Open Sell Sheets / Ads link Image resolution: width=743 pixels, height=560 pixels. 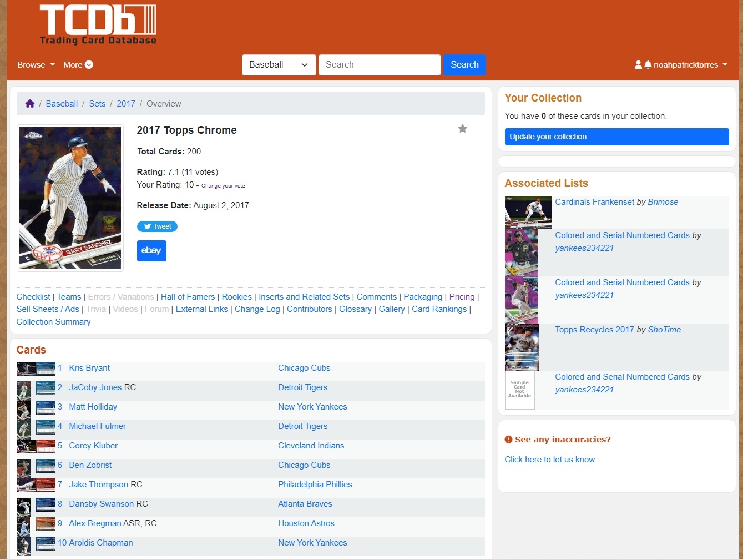tap(48, 309)
